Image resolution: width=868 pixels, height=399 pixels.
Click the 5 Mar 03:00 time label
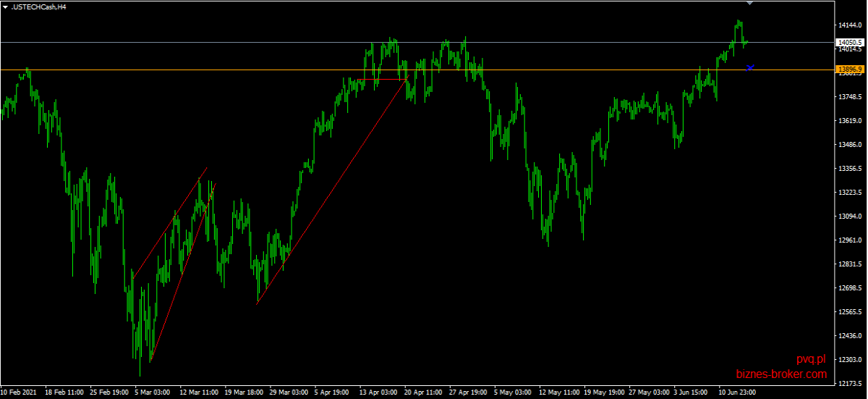(152, 392)
